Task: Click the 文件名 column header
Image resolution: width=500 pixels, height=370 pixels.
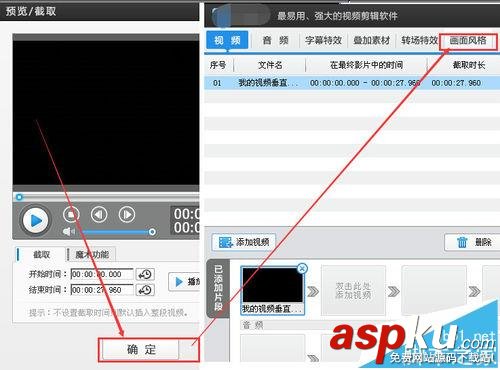Action: tap(270, 65)
